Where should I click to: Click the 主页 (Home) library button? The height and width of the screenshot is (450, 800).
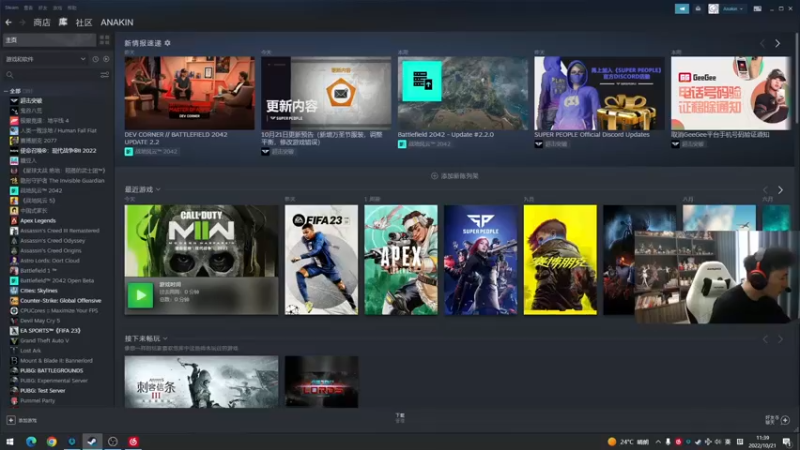49,40
